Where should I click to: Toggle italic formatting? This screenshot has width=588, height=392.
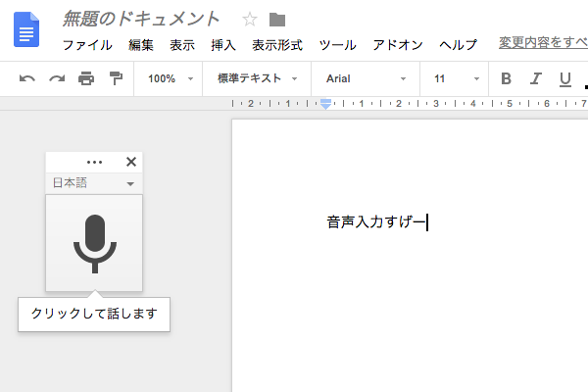pos(535,78)
